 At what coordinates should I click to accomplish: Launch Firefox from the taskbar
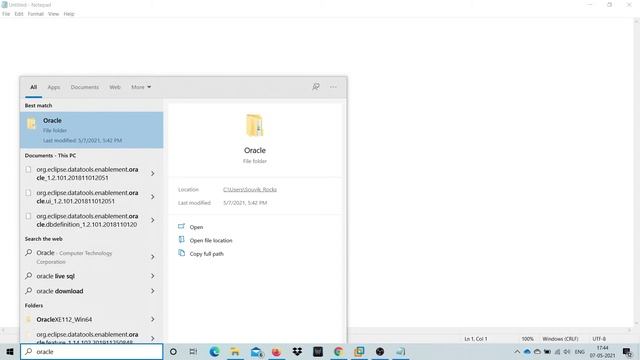(276, 351)
